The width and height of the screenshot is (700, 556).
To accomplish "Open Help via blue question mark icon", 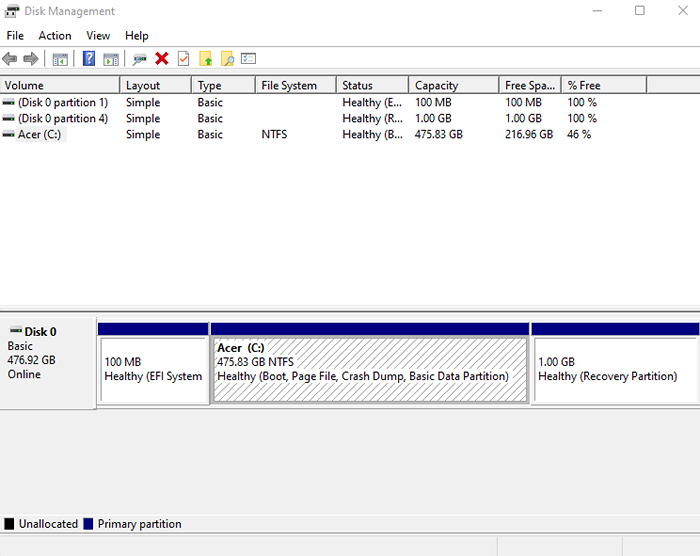I will click(x=89, y=59).
